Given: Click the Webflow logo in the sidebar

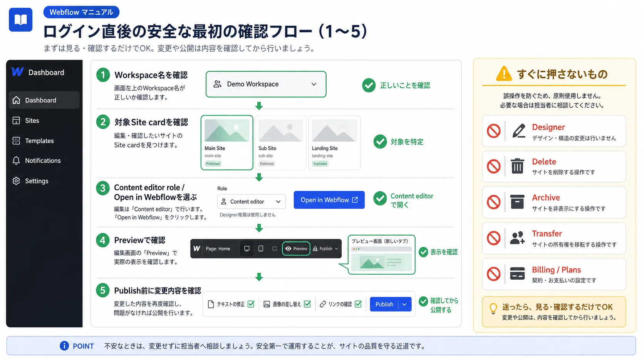Looking at the screenshot, I should 18,72.
